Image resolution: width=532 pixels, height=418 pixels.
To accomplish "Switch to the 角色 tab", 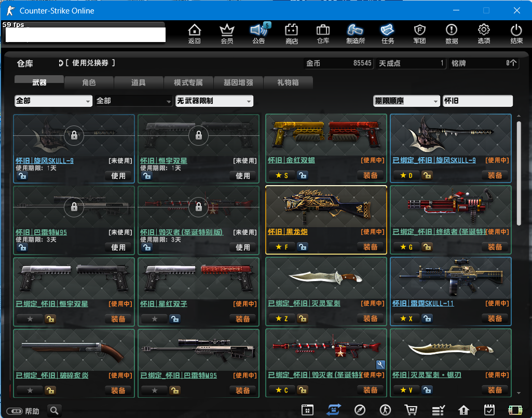I will click(89, 82).
